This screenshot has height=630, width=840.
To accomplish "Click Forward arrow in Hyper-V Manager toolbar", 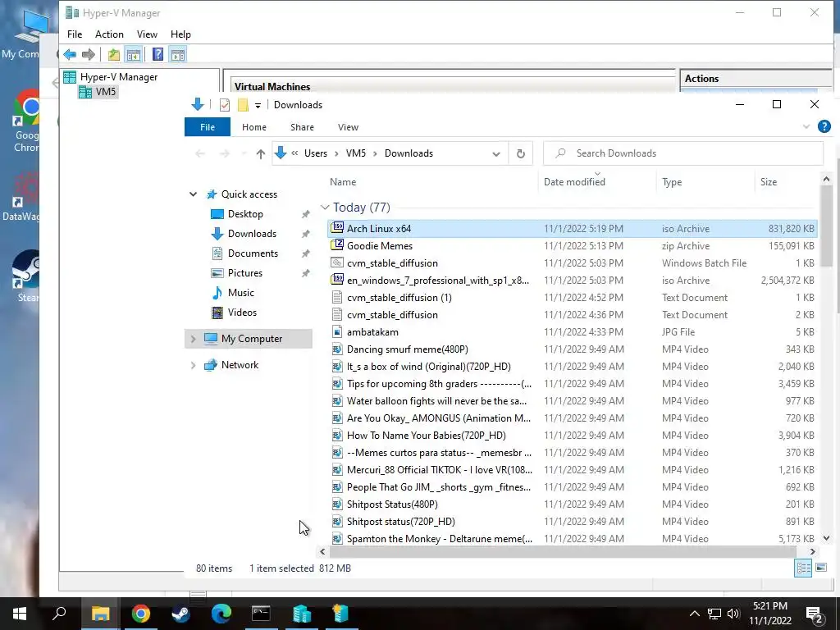I will tap(89, 54).
